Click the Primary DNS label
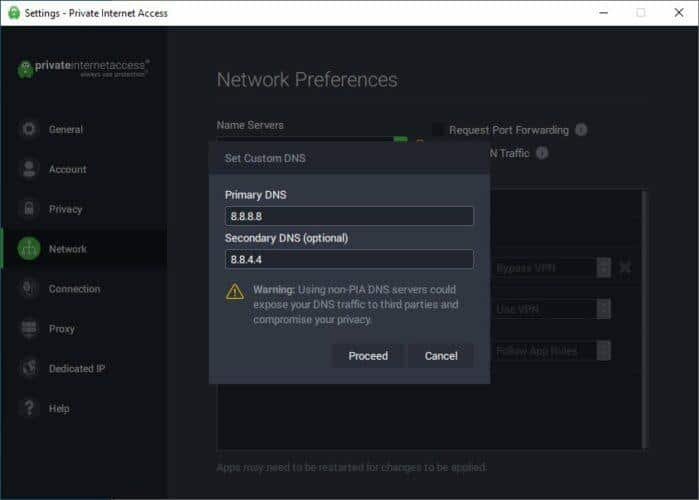The height and width of the screenshot is (500, 699). [x=255, y=195]
